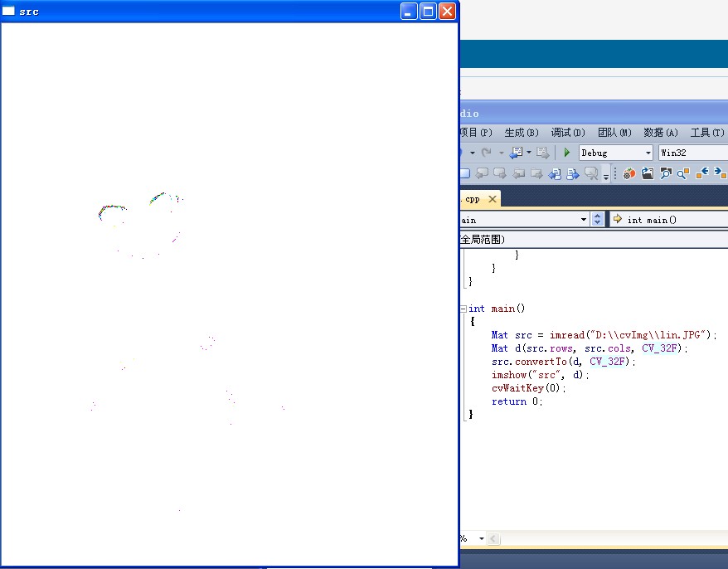The width and height of the screenshot is (728, 569).
Task: Expand the Undo history dropdown arrow
Action: (x=472, y=153)
